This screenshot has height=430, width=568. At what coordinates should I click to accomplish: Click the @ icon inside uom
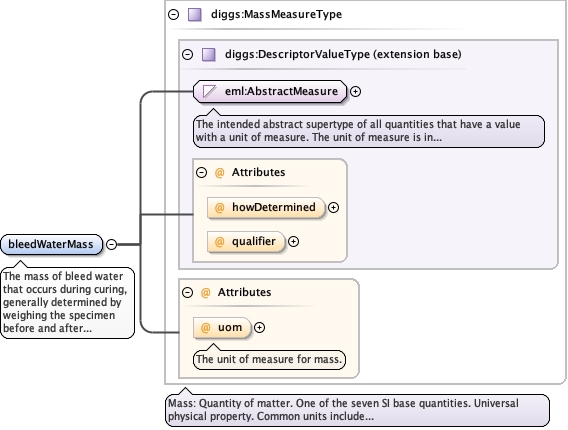(x=205, y=327)
